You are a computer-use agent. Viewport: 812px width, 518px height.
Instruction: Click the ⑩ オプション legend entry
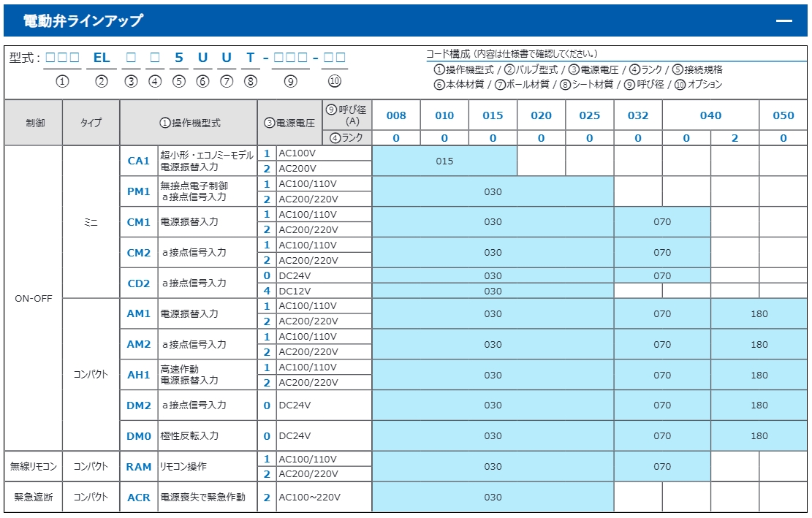tap(699, 84)
